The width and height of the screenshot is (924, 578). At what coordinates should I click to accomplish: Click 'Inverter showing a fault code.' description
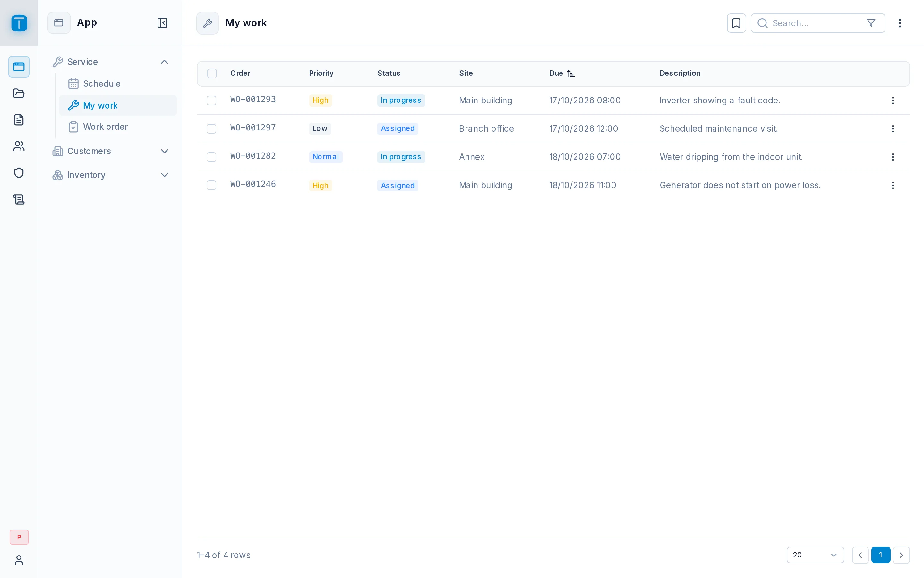(720, 101)
